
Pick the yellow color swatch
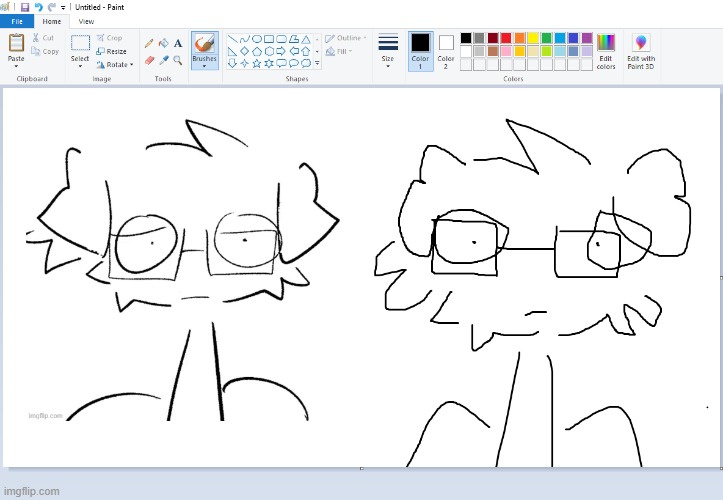533,38
